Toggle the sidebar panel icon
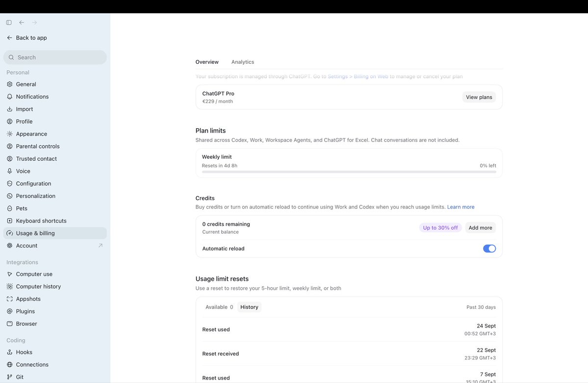Viewport: 588px width, 383px height. [9, 23]
